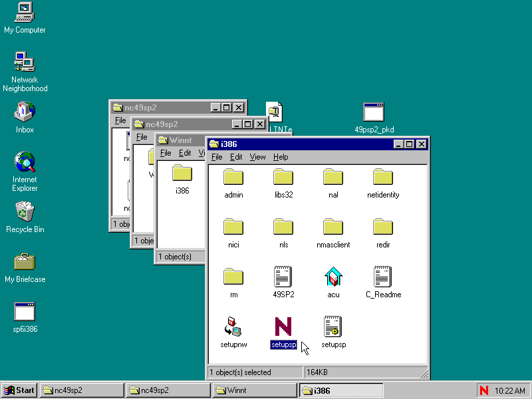
Task: Open File menu in rearmost nc49sp2 window
Action: coord(120,120)
